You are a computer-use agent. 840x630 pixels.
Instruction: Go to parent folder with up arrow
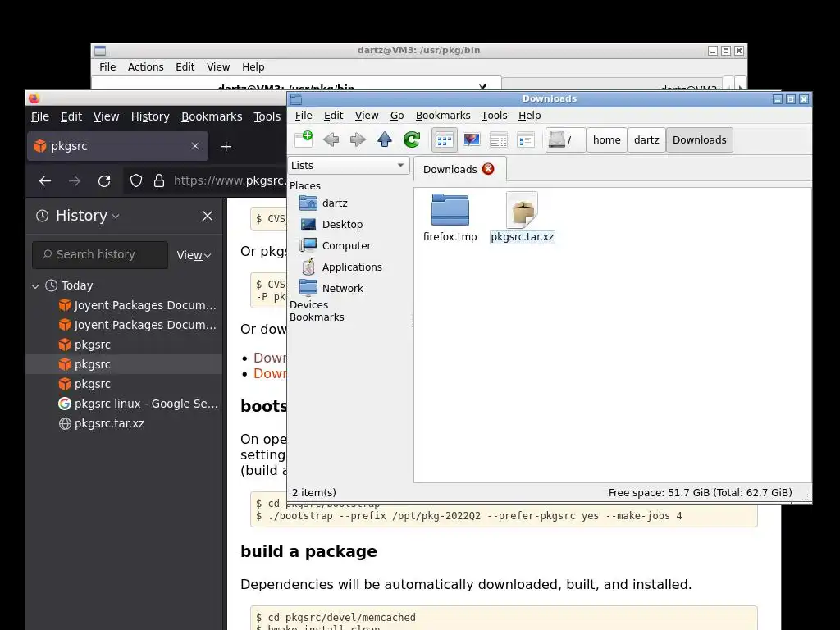click(x=384, y=139)
